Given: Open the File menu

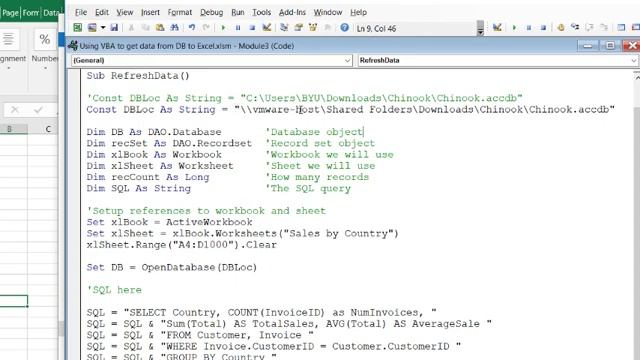Looking at the screenshot, I should click(x=80, y=12).
